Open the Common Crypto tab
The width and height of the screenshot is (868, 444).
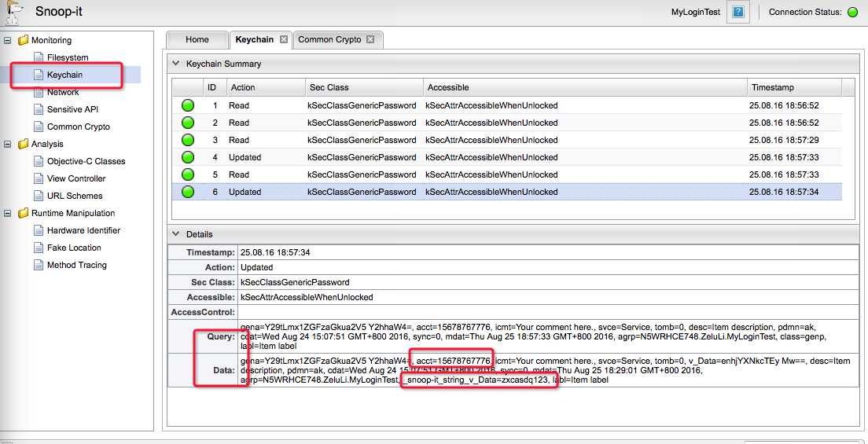[x=329, y=40]
